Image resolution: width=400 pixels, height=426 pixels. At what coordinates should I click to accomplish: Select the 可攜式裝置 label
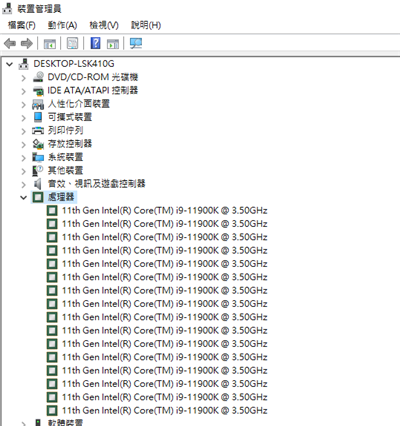[70, 117]
